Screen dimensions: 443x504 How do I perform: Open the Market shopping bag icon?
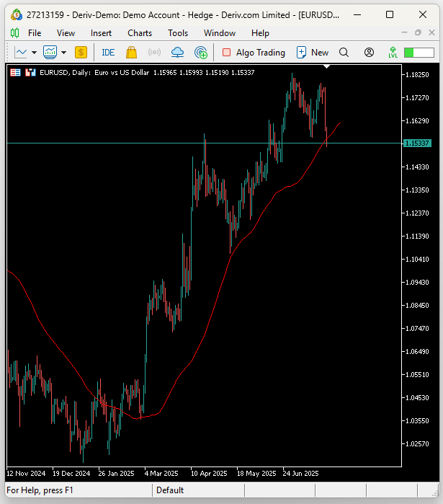click(x=131, y=52)
